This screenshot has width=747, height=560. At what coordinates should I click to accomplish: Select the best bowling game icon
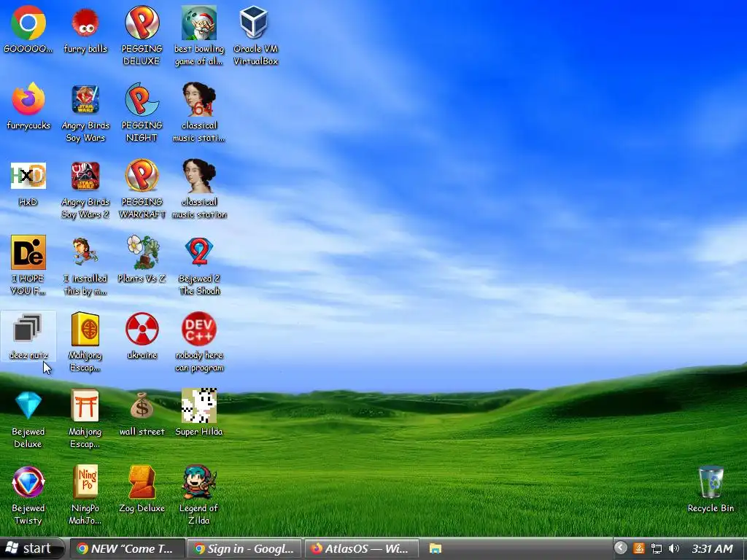(x=198, y=23)
